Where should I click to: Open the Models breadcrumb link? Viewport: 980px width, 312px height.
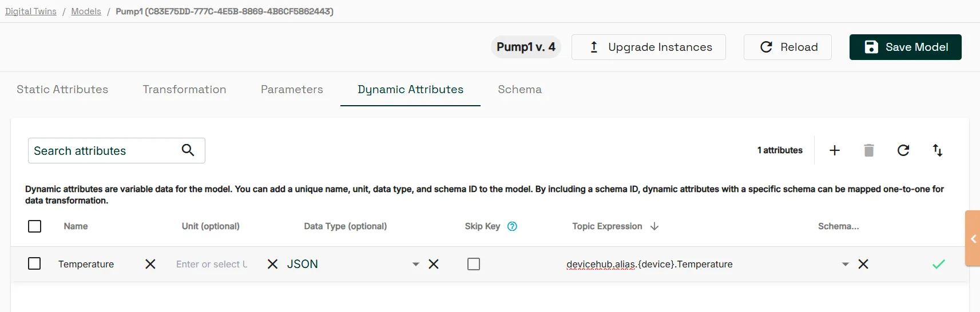tap(86, 11)
